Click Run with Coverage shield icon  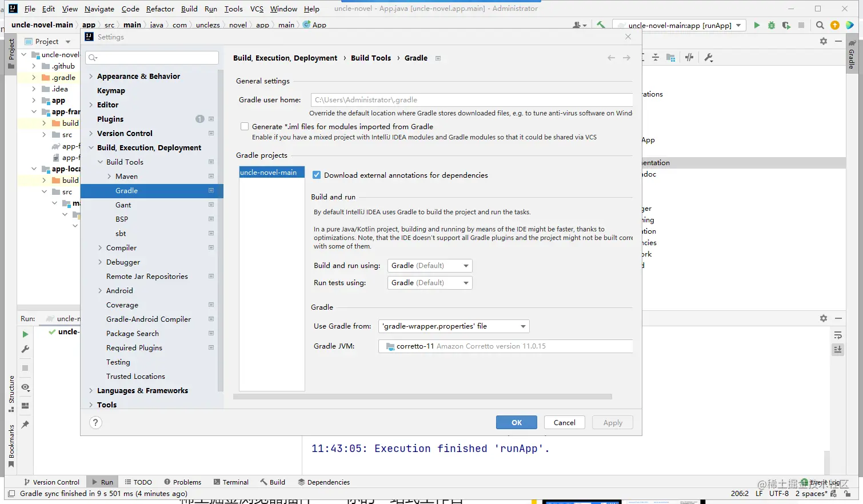(786, 25)
